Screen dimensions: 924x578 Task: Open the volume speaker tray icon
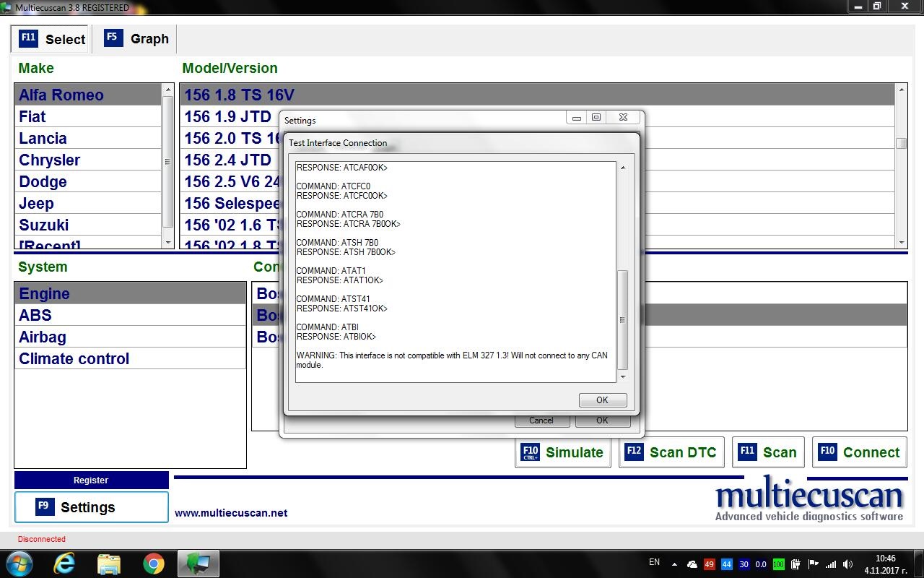point(848,564)
